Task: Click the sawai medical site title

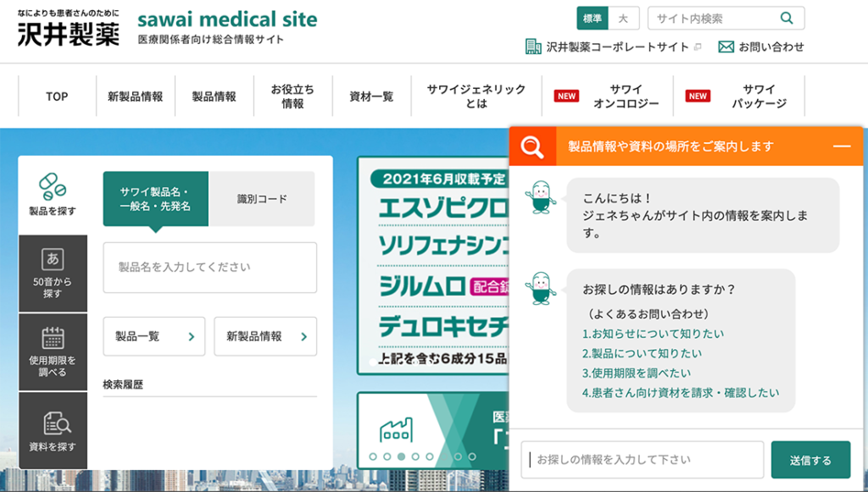Action: (227, 19)
